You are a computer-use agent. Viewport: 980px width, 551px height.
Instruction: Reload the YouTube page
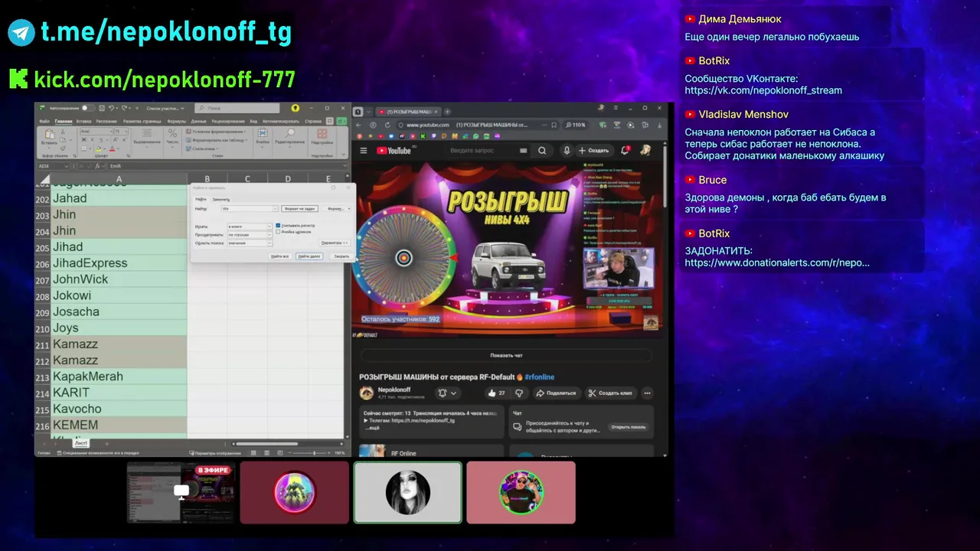click(x=387, y=125)
